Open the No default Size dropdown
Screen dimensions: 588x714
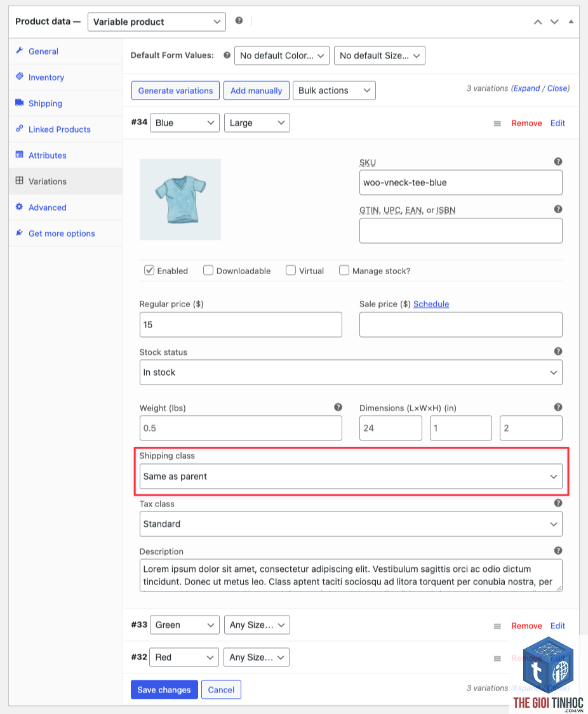(x=379, y=56)
